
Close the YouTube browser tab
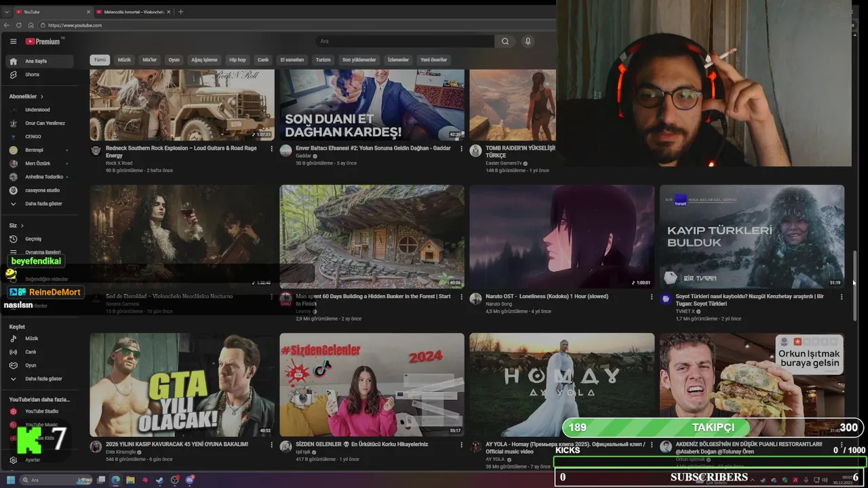click(x=88, y=12)
